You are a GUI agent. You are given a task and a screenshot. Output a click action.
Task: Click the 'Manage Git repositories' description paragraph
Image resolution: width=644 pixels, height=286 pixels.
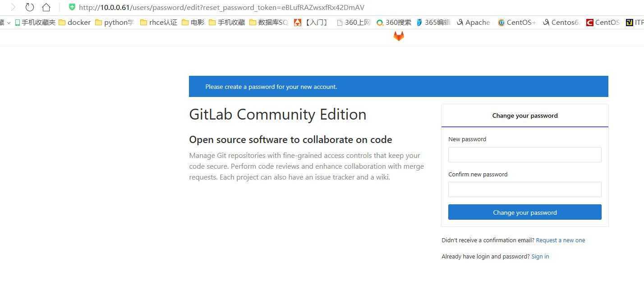(307, 166)
